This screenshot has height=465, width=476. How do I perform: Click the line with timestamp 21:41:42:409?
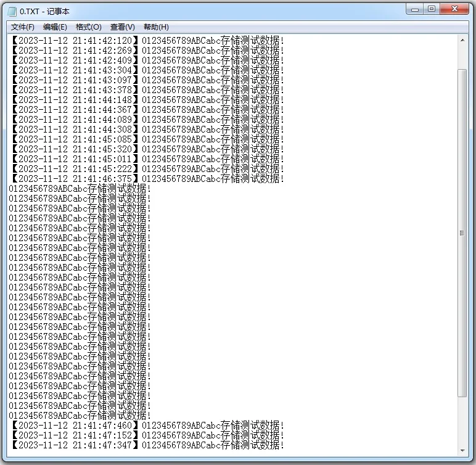147,60
